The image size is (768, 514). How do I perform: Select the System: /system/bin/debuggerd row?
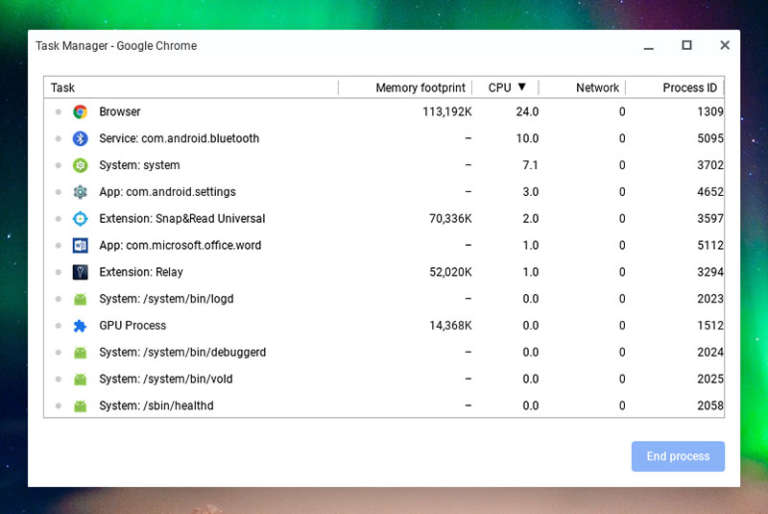384,352
